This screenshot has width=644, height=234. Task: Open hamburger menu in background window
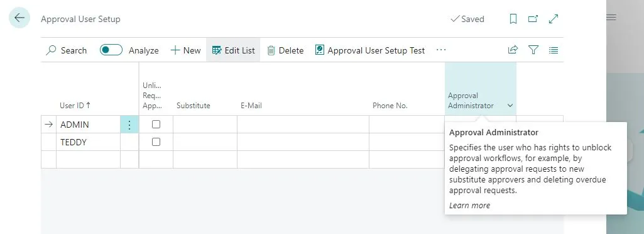[x=611, y=17]
